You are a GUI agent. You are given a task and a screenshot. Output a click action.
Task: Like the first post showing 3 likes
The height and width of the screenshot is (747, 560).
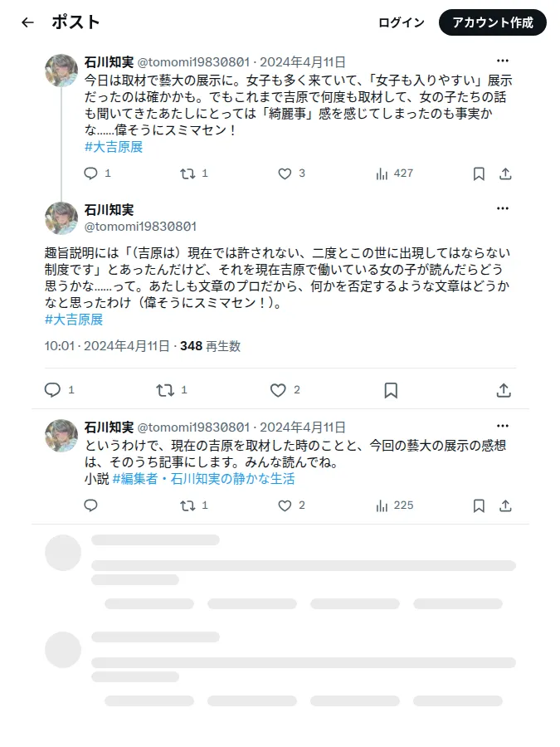point(285,173)
